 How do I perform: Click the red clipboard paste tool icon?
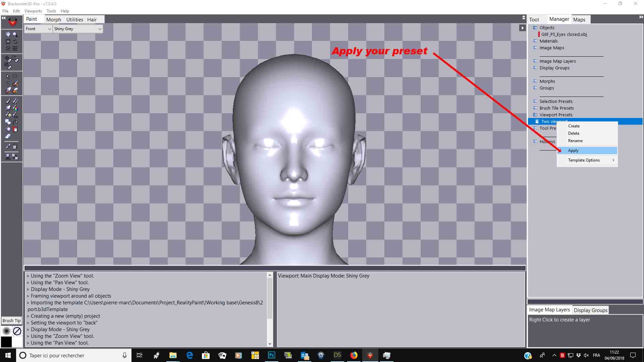pos(15,129)
